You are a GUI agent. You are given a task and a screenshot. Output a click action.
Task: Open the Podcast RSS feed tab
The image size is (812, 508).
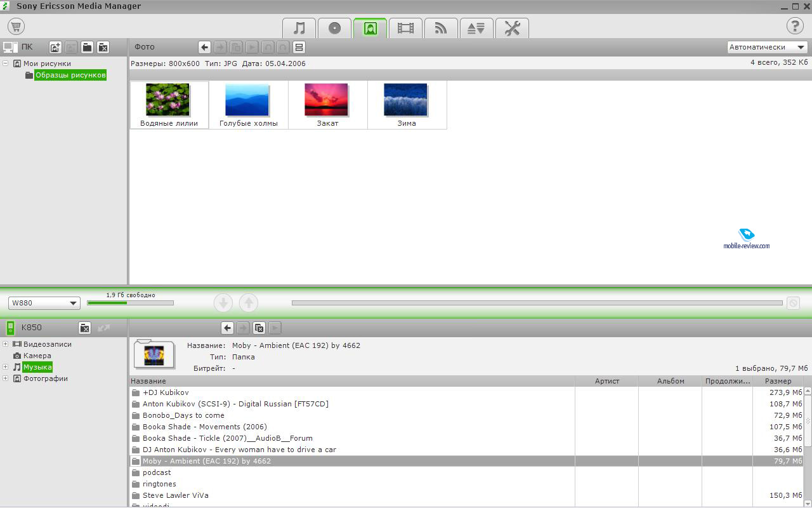coord(441,28)
